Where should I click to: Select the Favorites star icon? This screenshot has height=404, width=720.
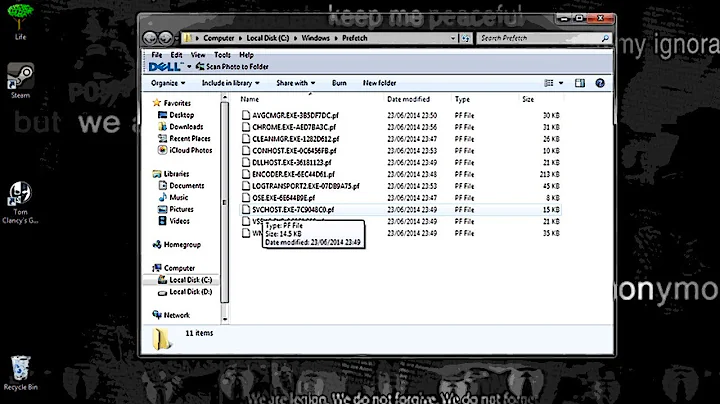tap(157, 103)
